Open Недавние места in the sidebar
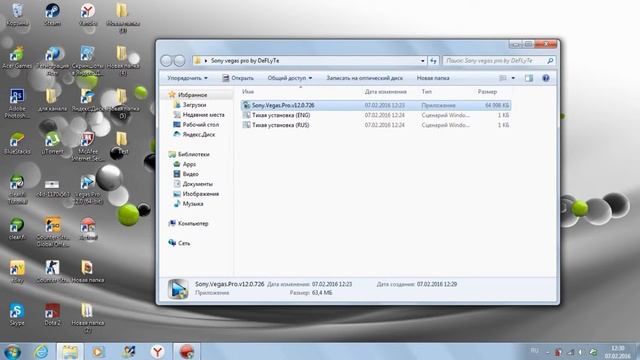 (x=203, y=115)
